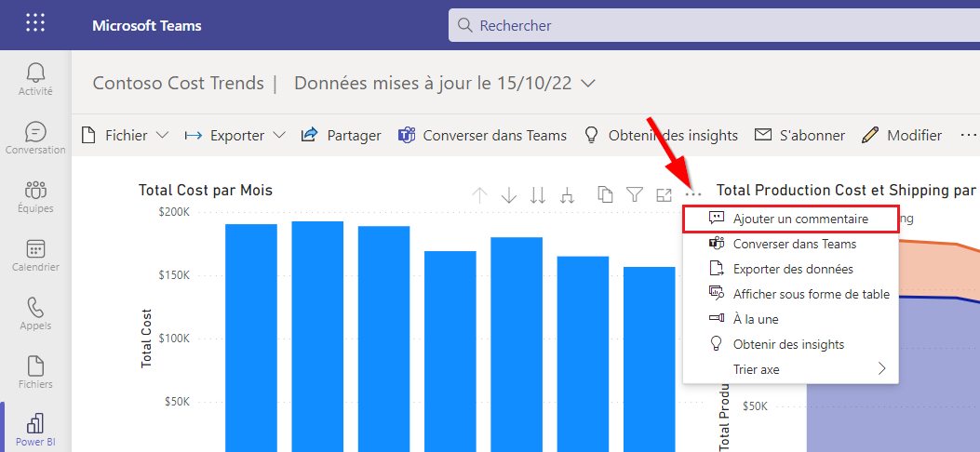Click the drill down arrow icon
The width and height of the screenshot is (980, 452).
[x=509, y=195]
